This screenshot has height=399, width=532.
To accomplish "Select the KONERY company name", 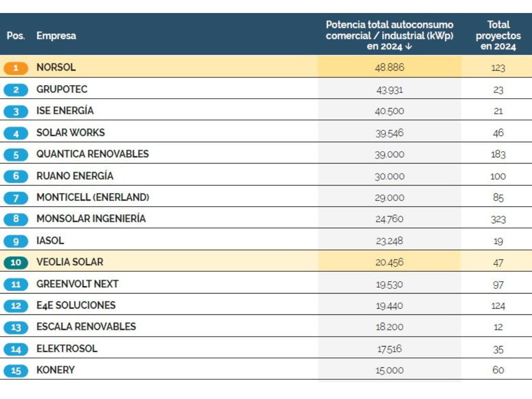I will click(x=56, y=370).
